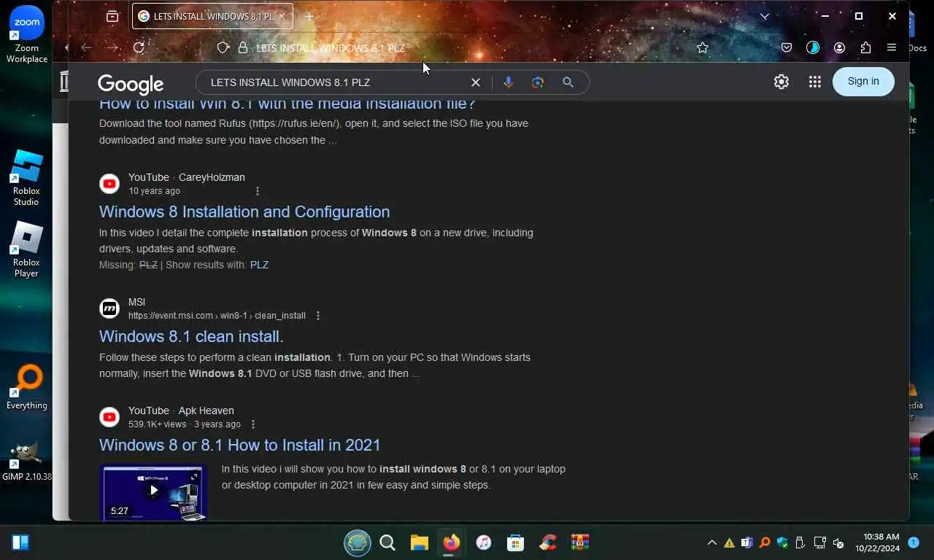Open CCleaner from the taskbar

point(548,542)
